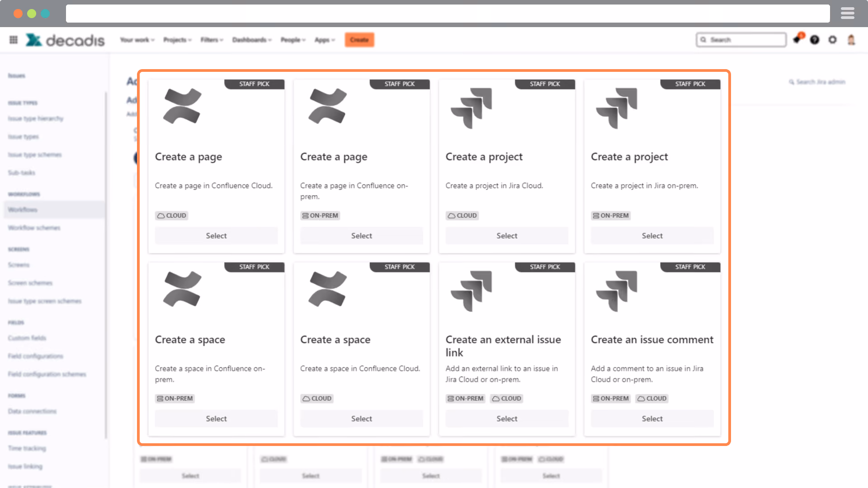Image resolution: width=868 pixels, height=488 pixels.
Task: Click CLOUD tag on Create a space card
Action: pos(317,399)
